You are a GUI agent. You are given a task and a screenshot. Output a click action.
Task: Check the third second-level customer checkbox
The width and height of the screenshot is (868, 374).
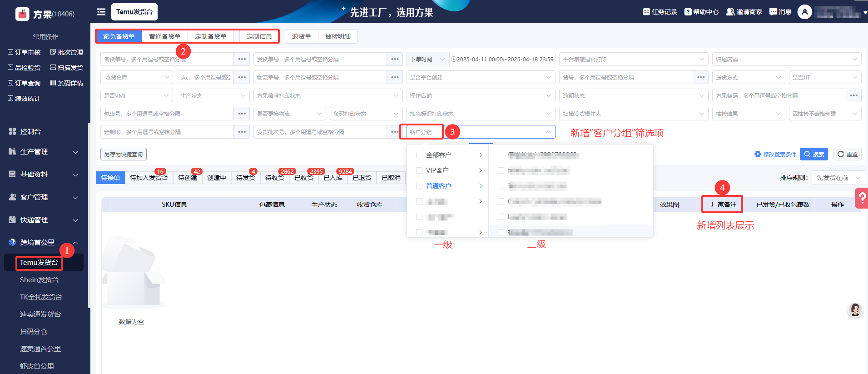pos(501,186)
